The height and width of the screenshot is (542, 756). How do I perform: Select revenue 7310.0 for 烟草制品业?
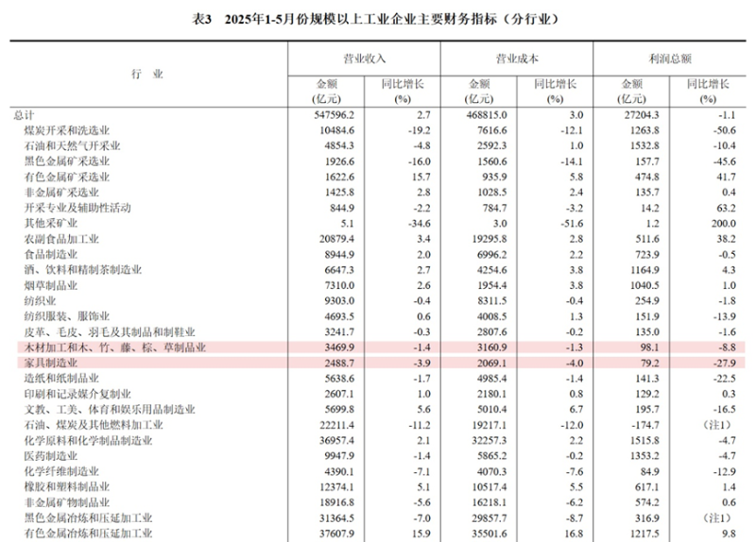coord(339,285)
